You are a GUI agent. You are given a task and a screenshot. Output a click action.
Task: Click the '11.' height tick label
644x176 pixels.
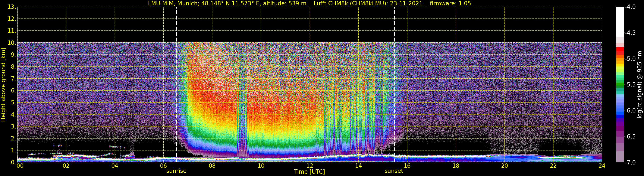(12, 31)
